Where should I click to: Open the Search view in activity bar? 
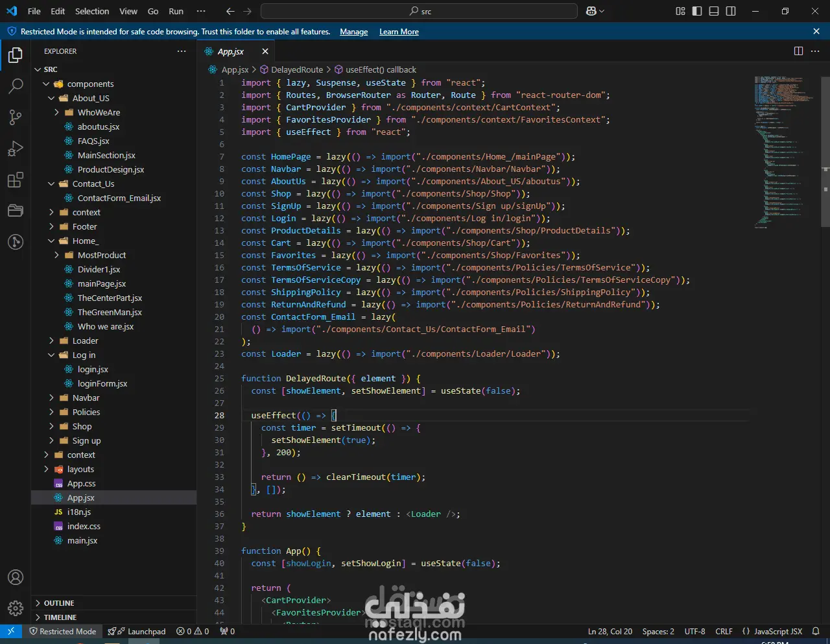coord(16,86)
